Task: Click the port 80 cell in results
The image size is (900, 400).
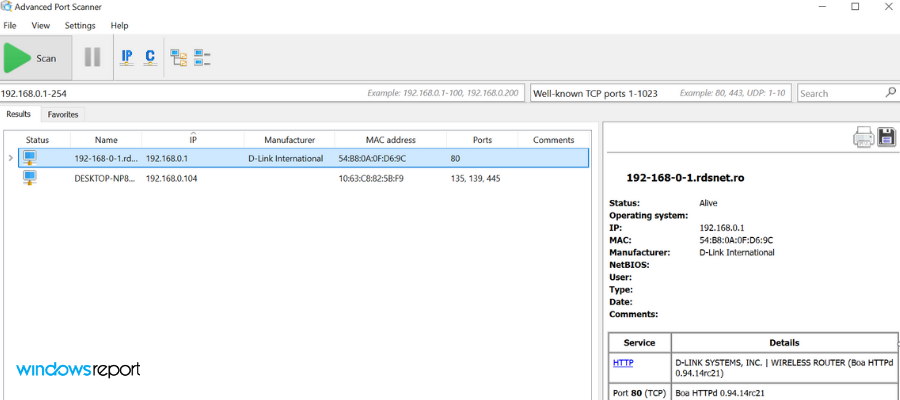Action: 455,158
